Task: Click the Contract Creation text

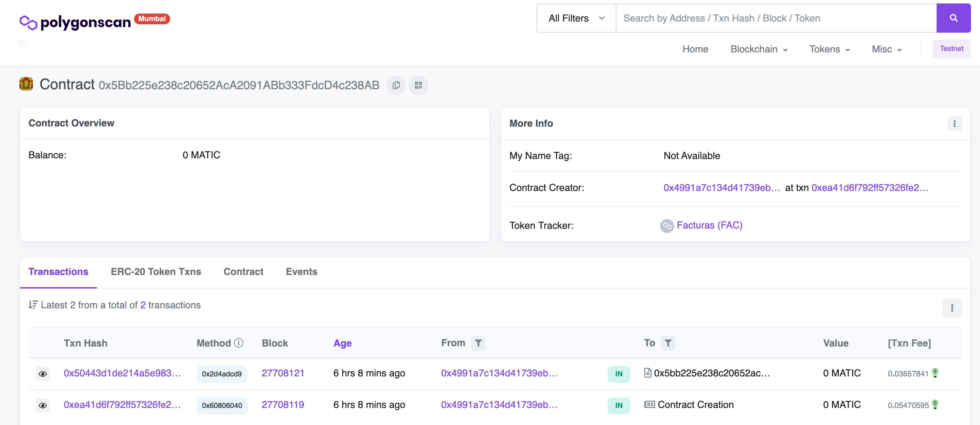Action: pos(696,405)
